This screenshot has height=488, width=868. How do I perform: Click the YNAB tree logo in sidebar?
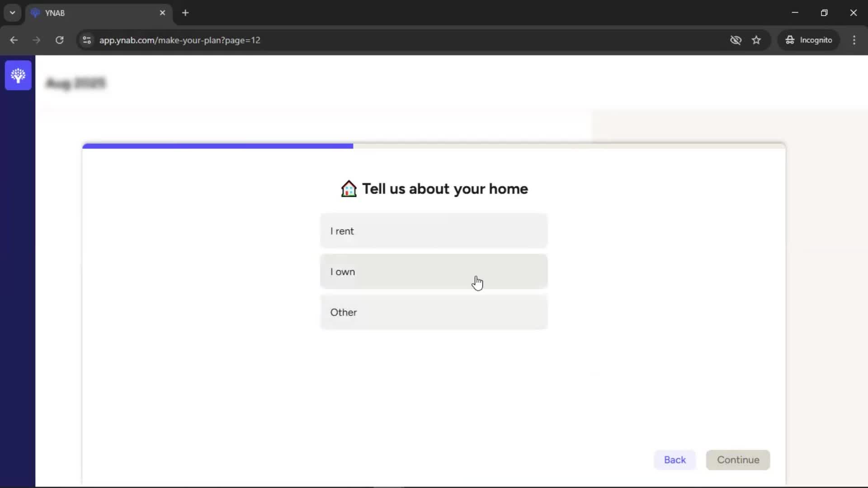click(x=18, y=75)
